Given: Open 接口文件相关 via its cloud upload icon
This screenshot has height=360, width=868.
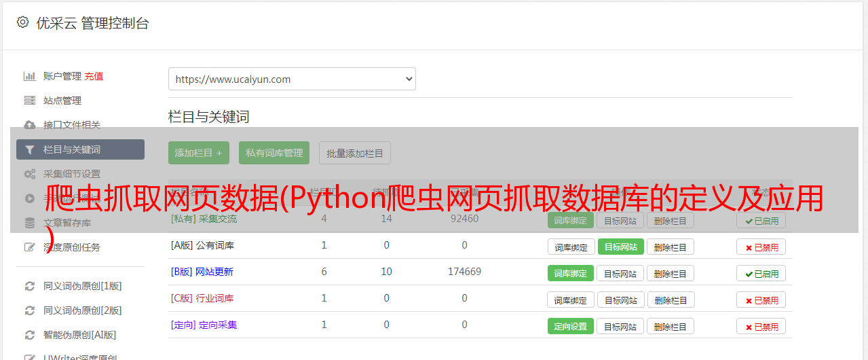Looking at the screenshot, I should (29, 125).
